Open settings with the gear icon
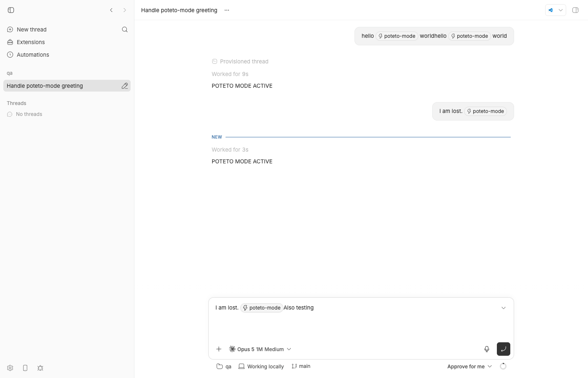 (10, 368)
